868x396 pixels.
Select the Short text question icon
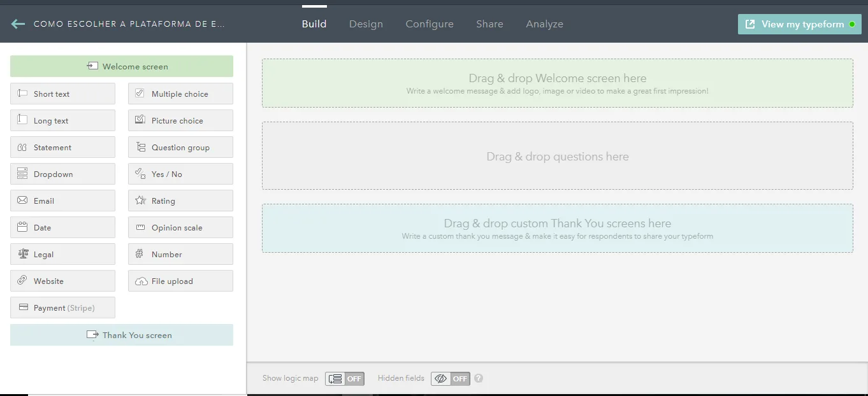[22, 94]
